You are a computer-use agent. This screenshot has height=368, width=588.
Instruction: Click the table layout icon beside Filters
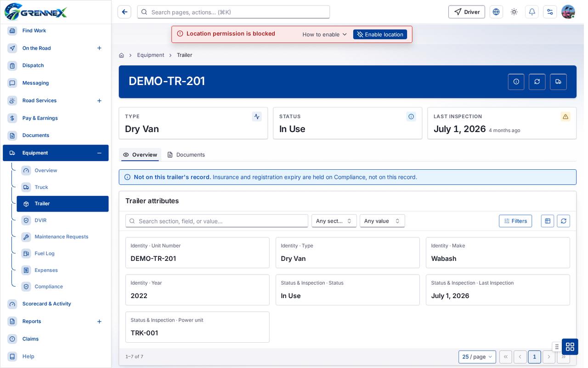pyautogui.click(x=548, y=221)
